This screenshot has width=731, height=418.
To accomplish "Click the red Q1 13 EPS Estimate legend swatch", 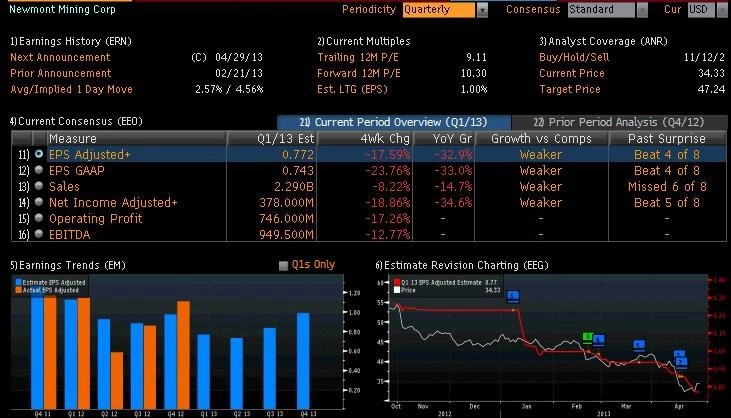I will pyautogui.click(x=397, y=282).
